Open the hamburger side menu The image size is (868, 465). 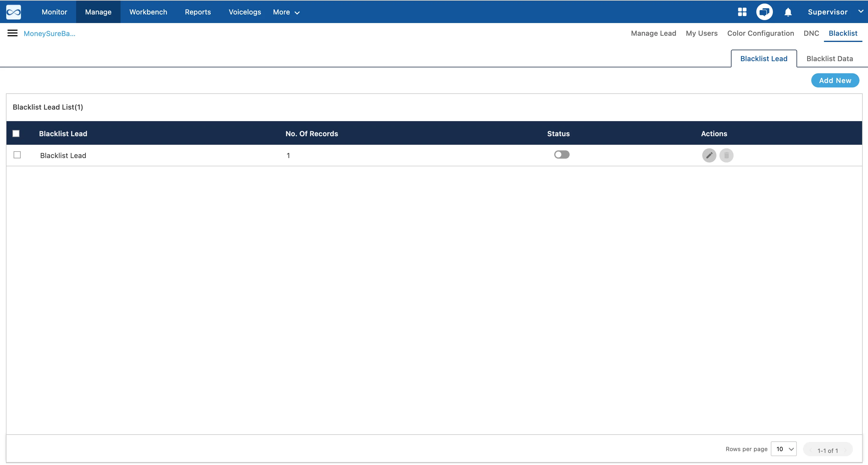tap(12, 33)
